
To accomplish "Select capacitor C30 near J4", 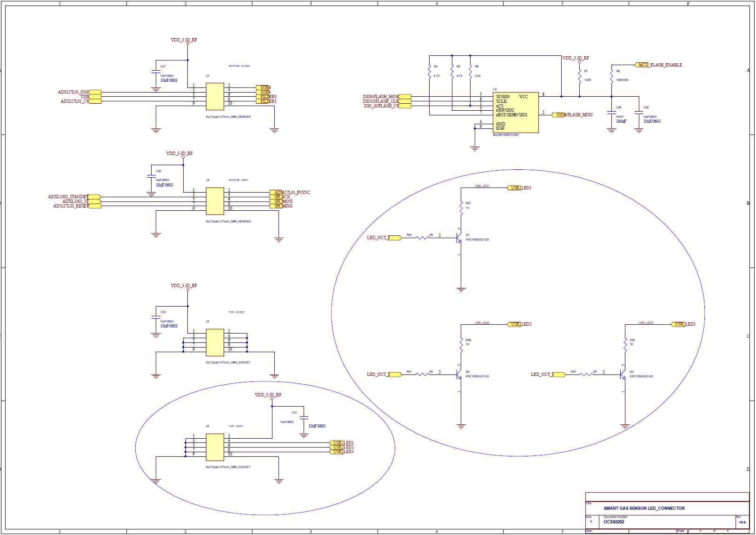I will pos(151,176).
